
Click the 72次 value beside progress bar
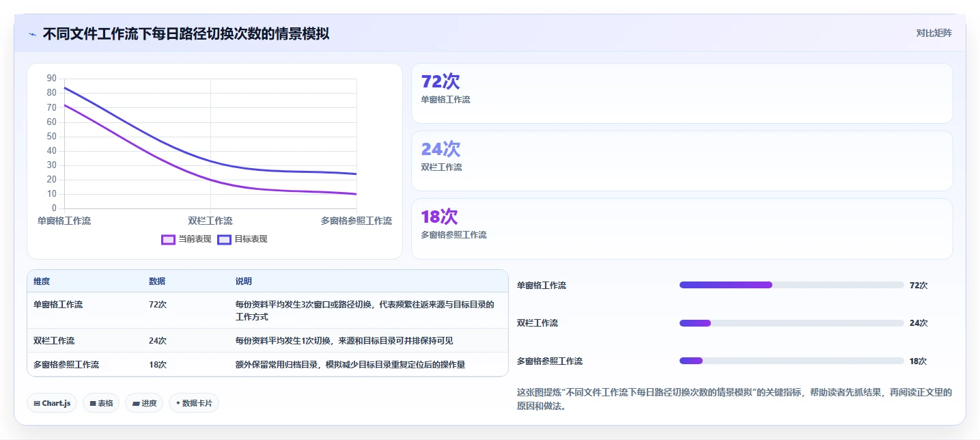pos(919,286)
